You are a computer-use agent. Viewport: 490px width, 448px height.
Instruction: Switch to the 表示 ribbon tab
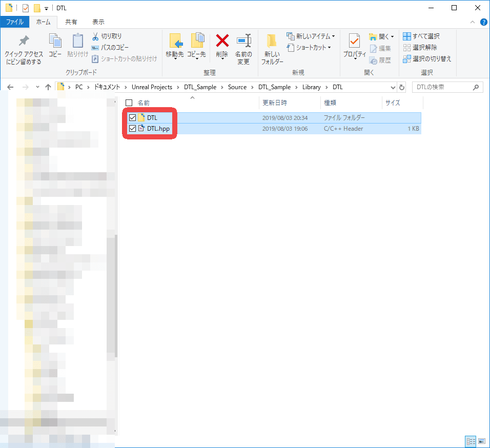click(98, 22)
